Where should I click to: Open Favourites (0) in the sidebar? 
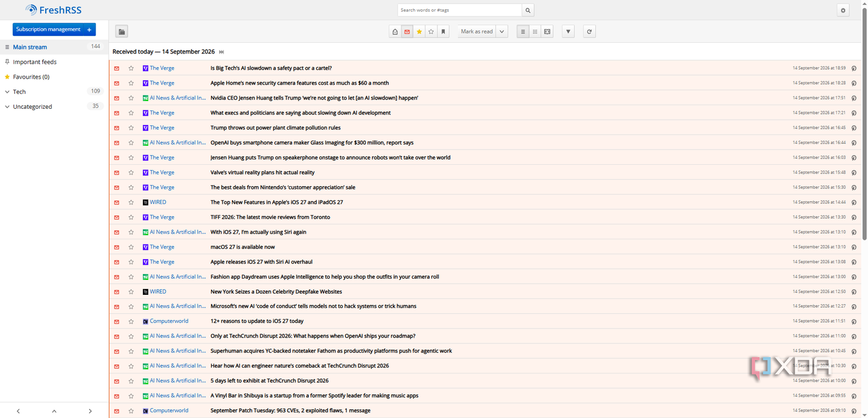click(x=31, y=77)
